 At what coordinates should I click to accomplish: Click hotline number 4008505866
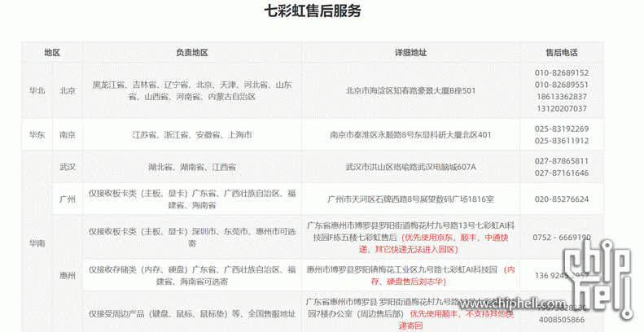click(562, 319)
